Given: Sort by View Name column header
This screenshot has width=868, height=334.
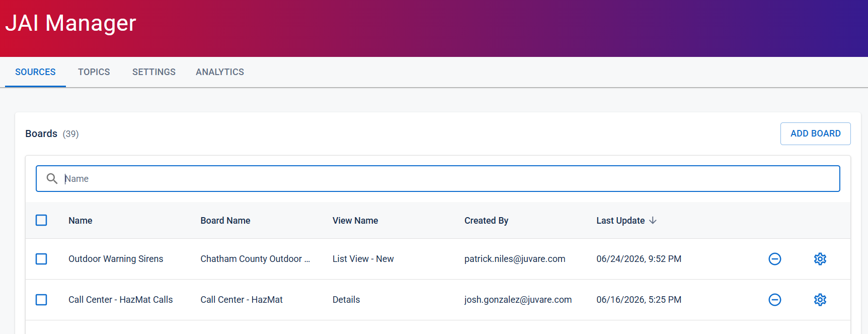Looking at the screenshot, I should pos(355,221).
